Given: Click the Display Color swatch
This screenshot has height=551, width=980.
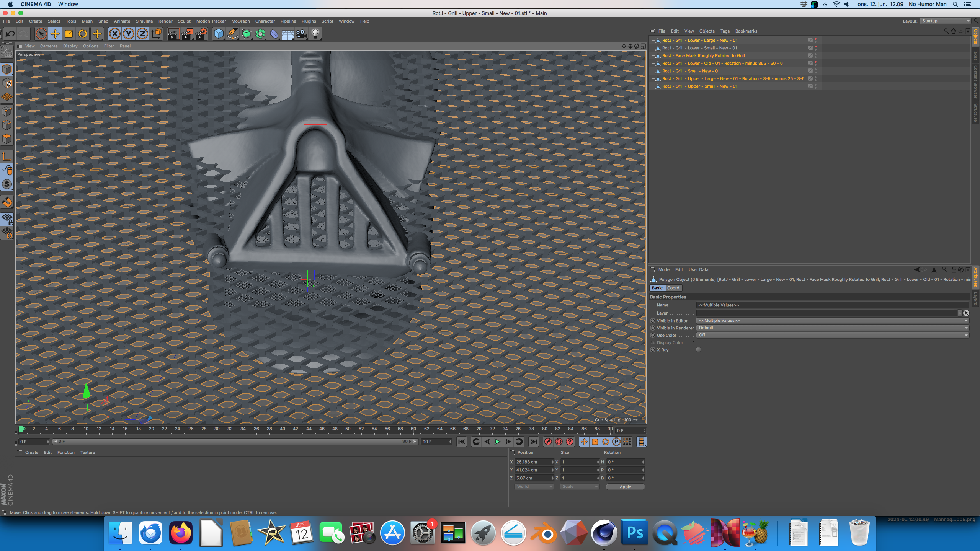Looking at the screenshot, I should (704, 342).
